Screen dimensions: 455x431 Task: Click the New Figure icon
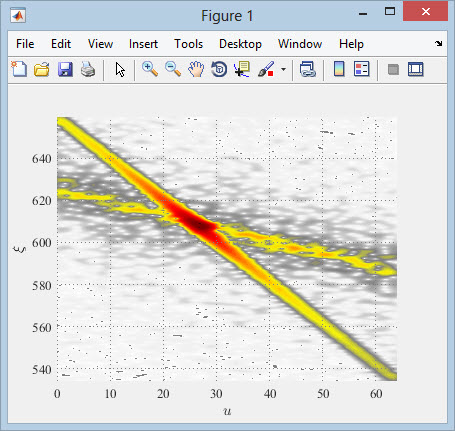pyautogui.click(x=19, y=69)
